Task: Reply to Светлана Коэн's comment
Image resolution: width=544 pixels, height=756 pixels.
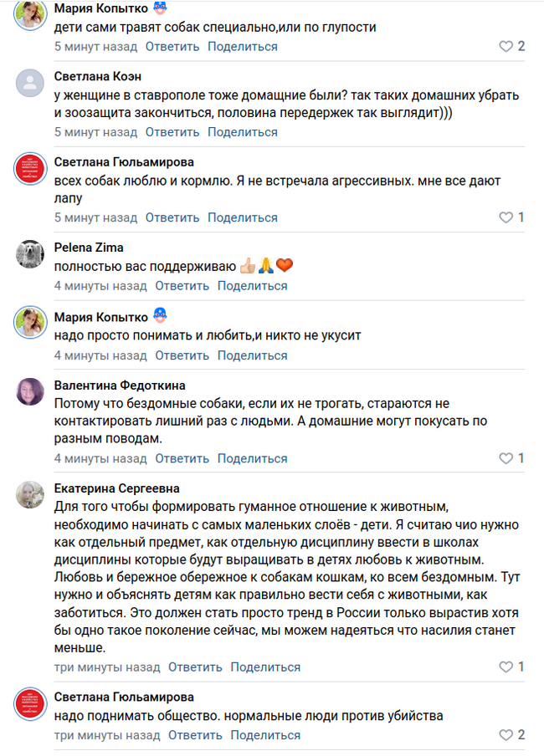Action: (172, 132)
